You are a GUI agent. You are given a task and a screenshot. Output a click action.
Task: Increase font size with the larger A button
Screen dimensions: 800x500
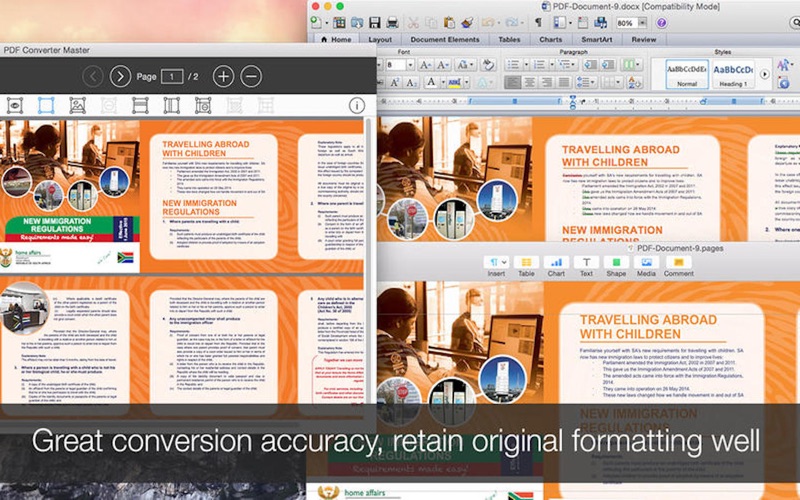pos(425,65)
